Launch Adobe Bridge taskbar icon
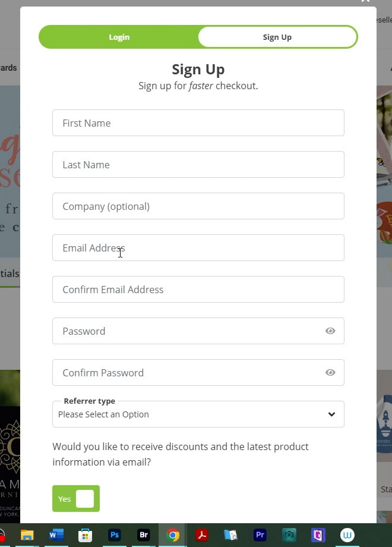Screen dimensions: 392x547 [x=144, y=535]
